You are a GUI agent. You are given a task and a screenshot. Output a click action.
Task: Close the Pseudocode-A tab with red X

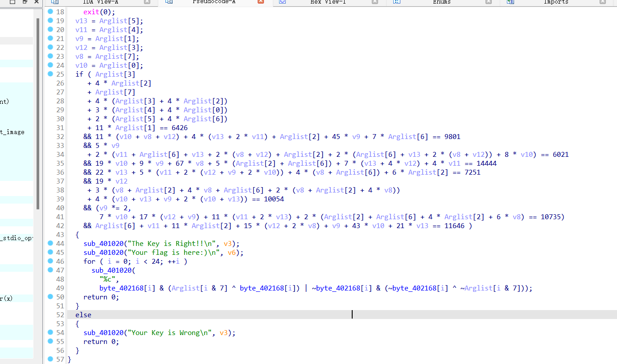point(261,2)
